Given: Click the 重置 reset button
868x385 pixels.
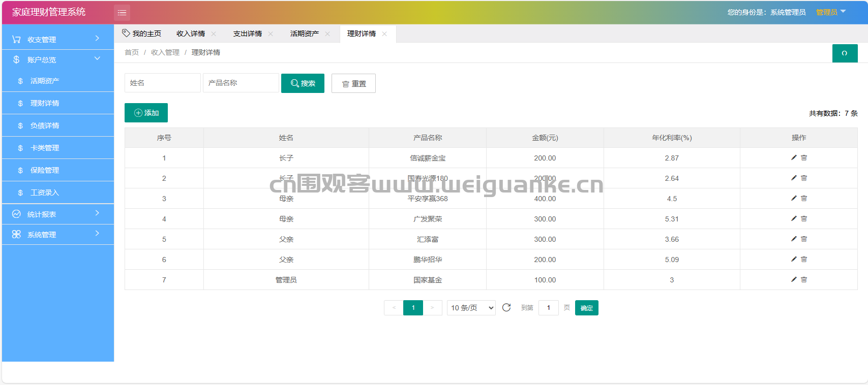Looking at the screenshot, I should 353,83.
